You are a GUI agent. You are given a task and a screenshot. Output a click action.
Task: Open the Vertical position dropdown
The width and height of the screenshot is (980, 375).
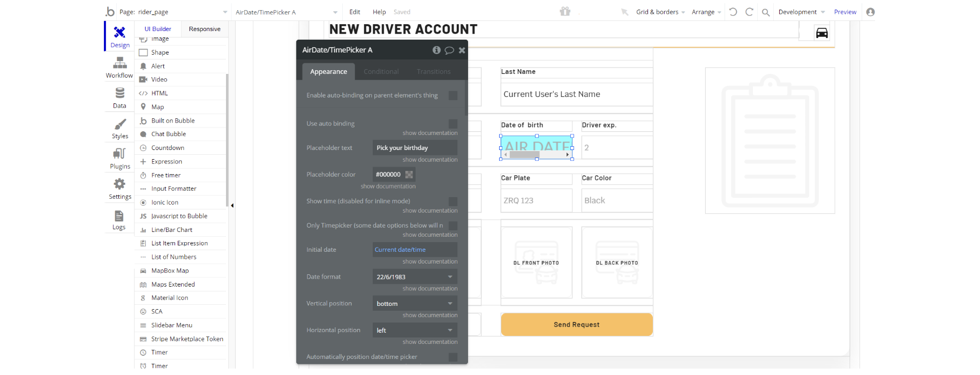[x=415, y=304]
